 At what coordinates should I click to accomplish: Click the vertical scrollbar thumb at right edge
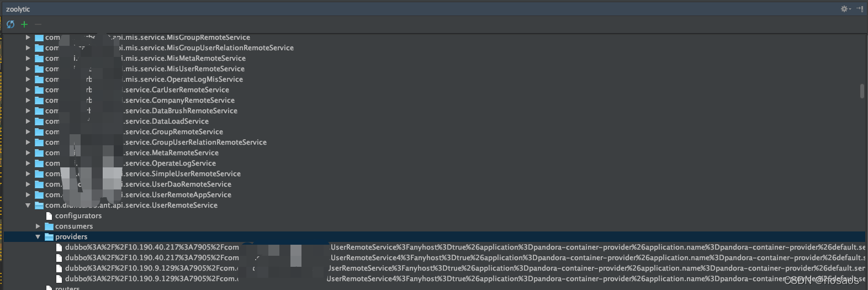862,91
